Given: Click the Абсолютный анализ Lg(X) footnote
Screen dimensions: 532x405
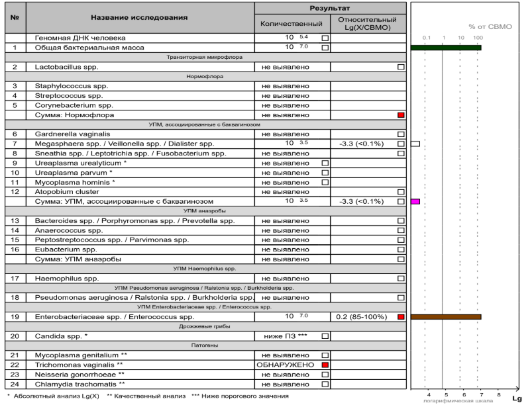Looking at the screenshot, I should click(x=53, y=396).
